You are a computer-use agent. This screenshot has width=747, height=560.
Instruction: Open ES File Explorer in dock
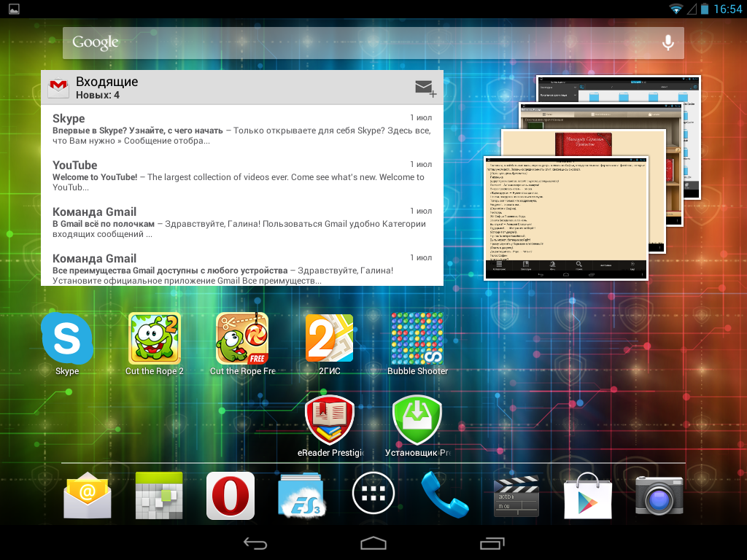click(x=302, y=496)
